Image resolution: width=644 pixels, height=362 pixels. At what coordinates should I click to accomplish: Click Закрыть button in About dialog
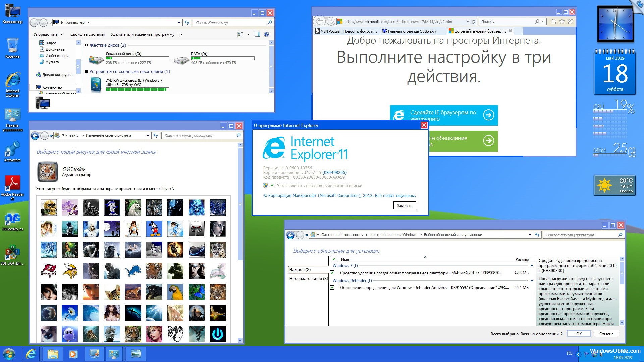point(405,205)
